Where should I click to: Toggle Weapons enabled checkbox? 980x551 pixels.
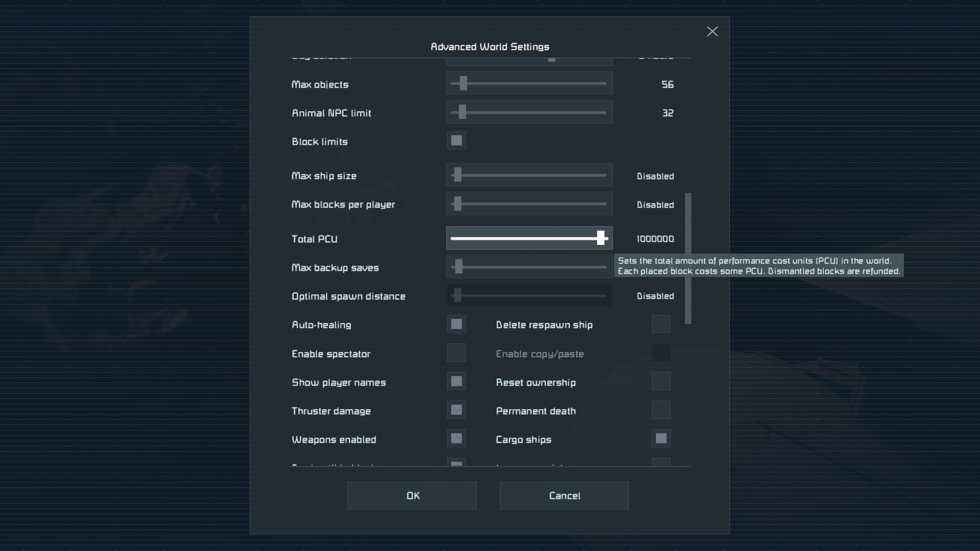(x=456, y=439)
